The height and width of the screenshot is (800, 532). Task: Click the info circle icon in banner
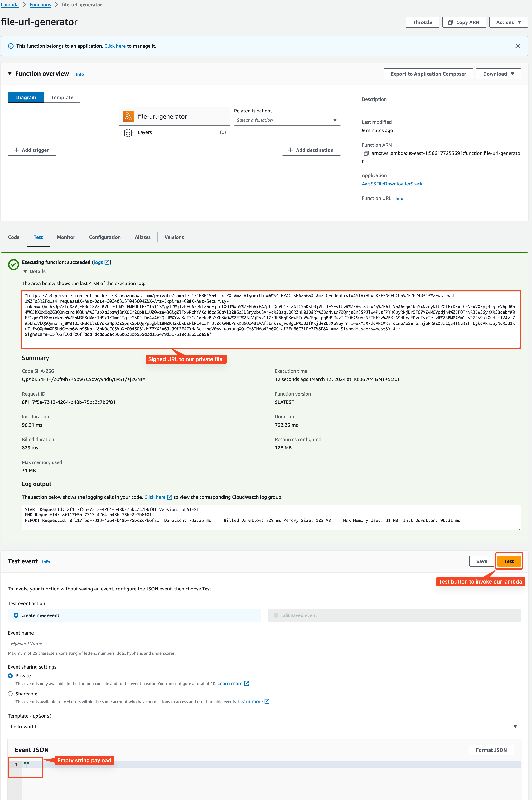pos(11,46)
